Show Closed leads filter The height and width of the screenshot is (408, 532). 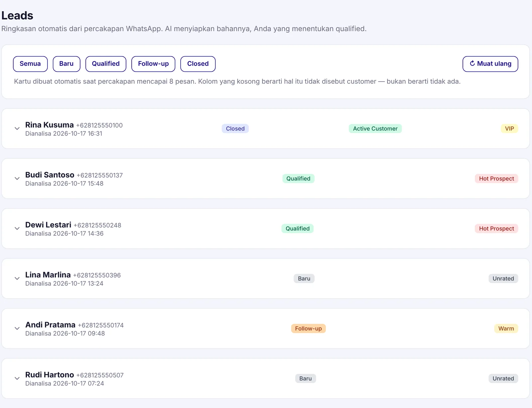point(198,64)
